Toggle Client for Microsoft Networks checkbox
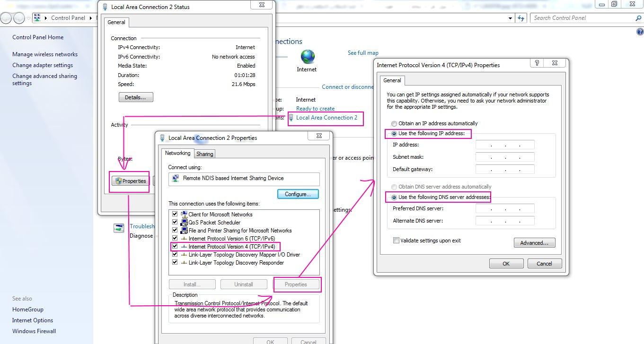The width and height of the screenshot is (644, 344). click(x=175, y=214)
